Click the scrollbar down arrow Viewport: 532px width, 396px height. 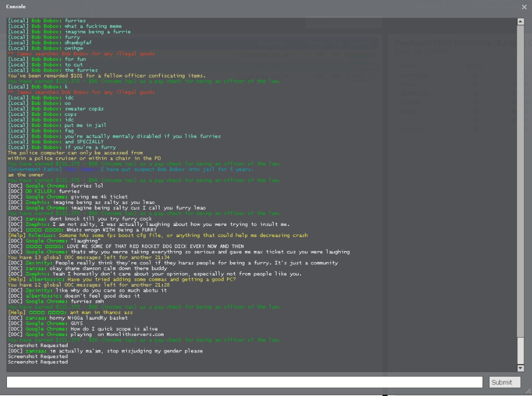(520, 368)
